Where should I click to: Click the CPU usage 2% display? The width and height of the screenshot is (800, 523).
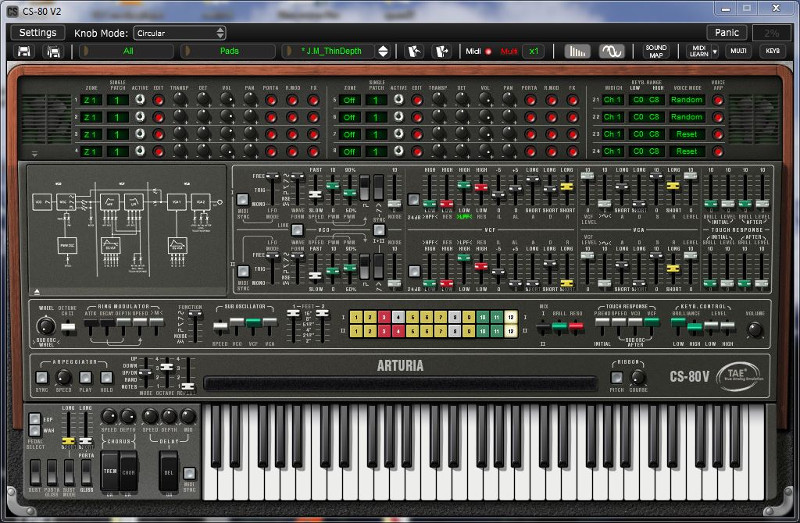click(x=771, y=33)
